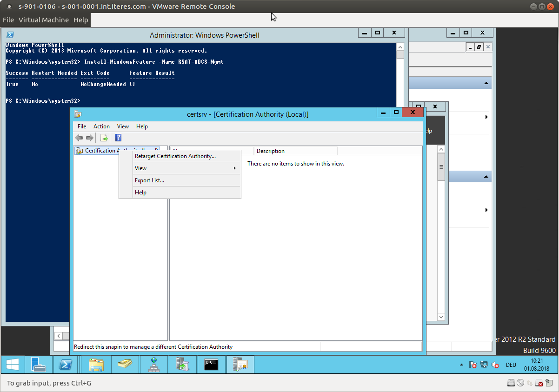Open the certsrv View menu
This screenshot has width=559, height=392.
123,126
